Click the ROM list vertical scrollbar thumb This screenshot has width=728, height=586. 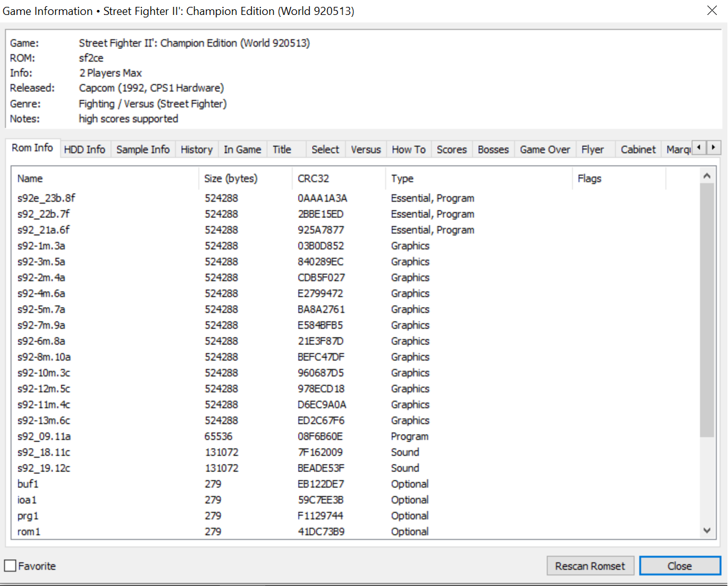tap(707, 310)
